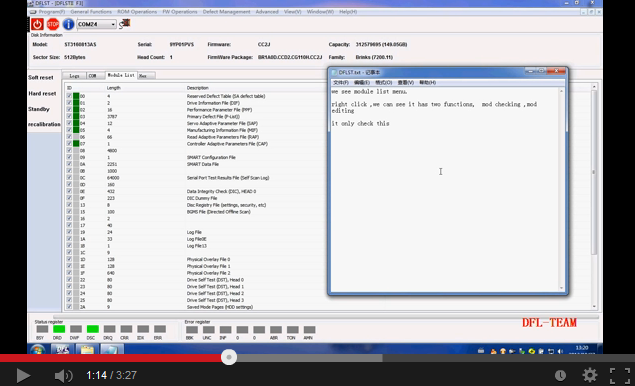Open the General Functions menu
The height and width of the screenshot is (386, 635).
tap(91, 12)
